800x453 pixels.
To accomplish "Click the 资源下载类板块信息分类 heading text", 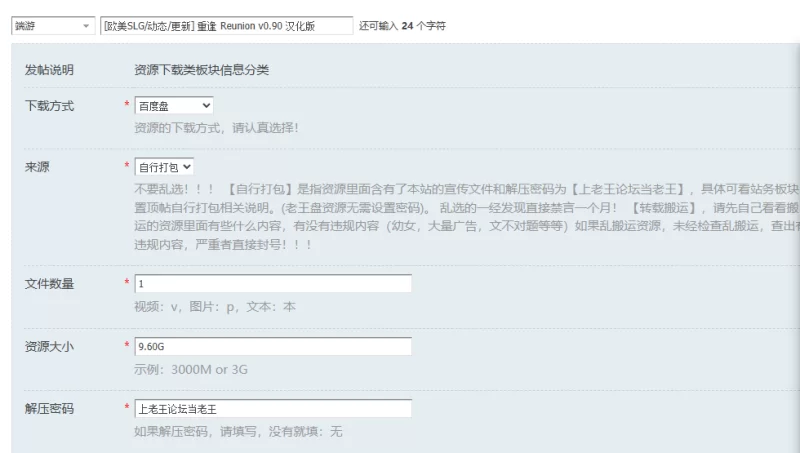I will coord(202,70).
